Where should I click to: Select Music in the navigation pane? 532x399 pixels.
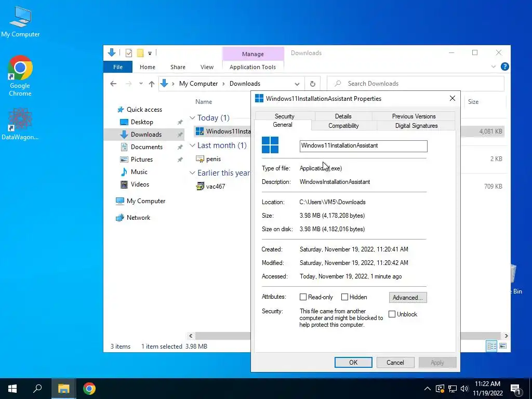tap(139, 171)
